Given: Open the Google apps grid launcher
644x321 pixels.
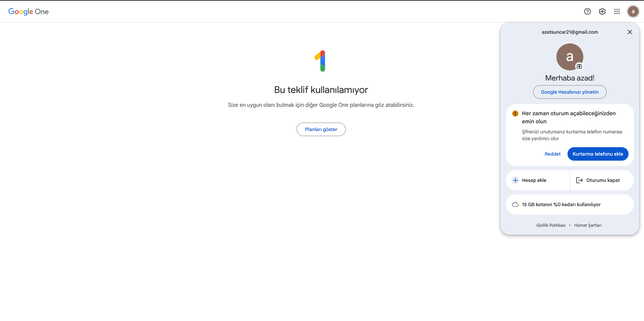Looking at the screenshot, I should (x=617, y=11).
